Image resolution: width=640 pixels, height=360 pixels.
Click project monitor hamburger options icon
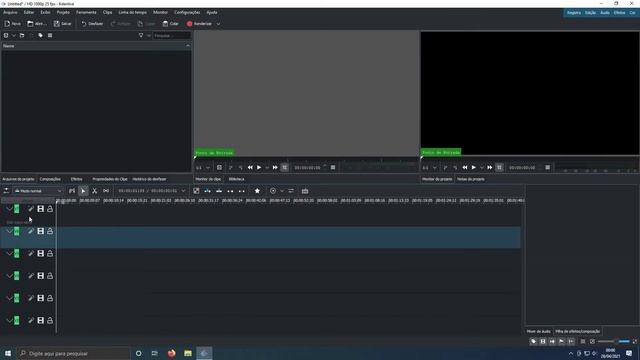point(548,167)
